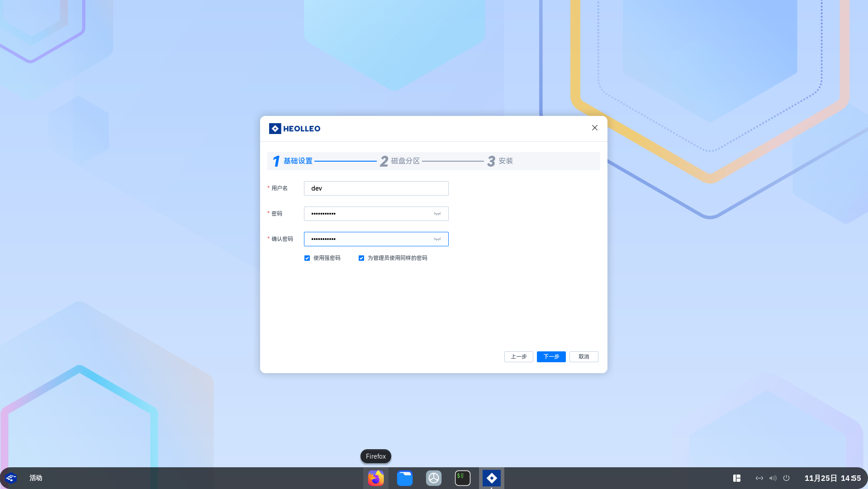Image resolution: width=868 pixels, height=489 pixels.
Task: Focus the 确认密码 input field
Action: point(376,239)
